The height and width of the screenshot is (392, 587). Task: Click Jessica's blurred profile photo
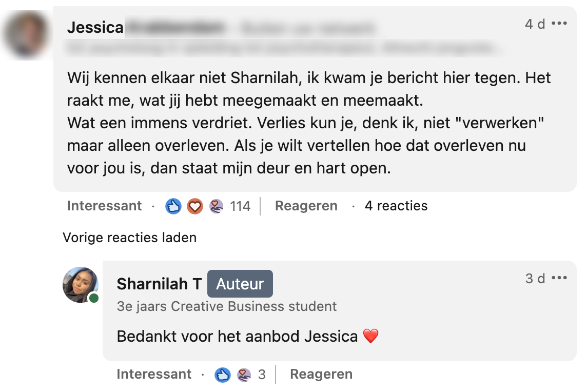(26, 35)
